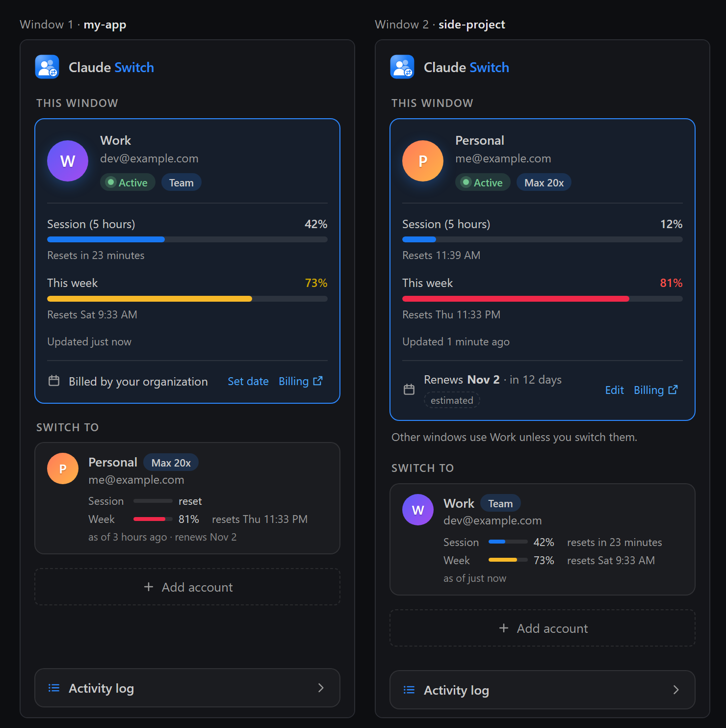This screenshot has width=726, height=728.
Task: Switch my-app window to Personal account
Action: coord(187,498)
